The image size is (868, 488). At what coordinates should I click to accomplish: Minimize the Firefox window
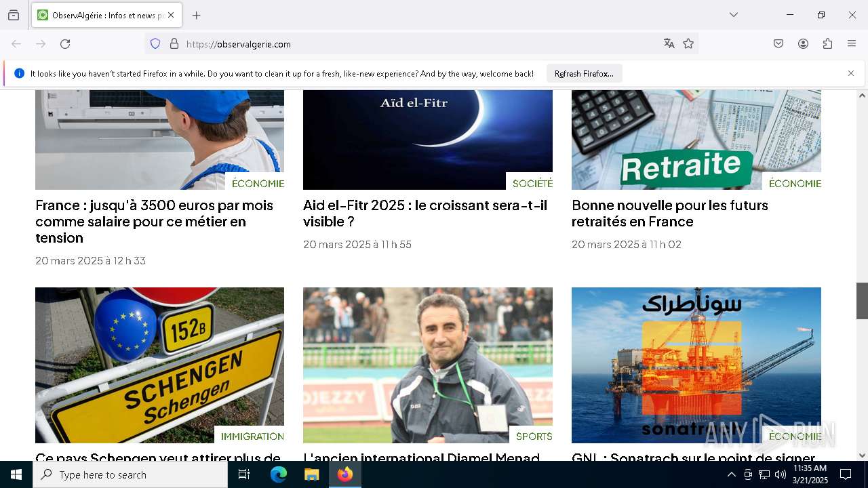pos(790,15)
